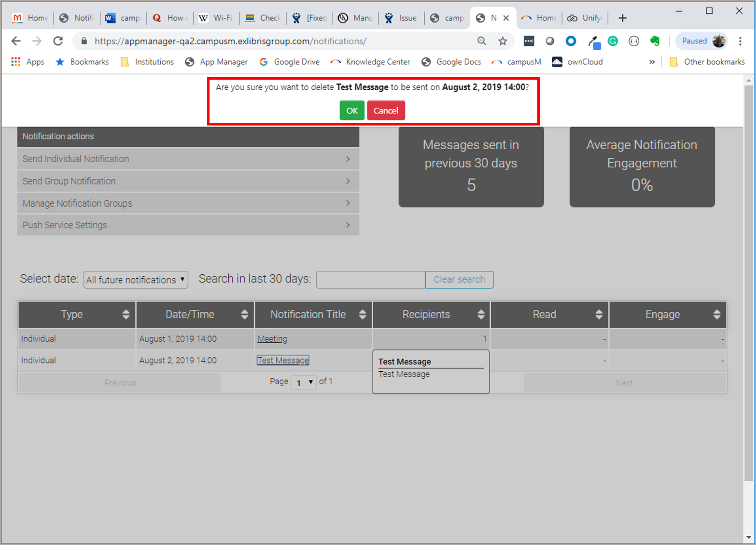756x545 pixels.
Task: Open the Select date dropdown
Action: (136, 279)
